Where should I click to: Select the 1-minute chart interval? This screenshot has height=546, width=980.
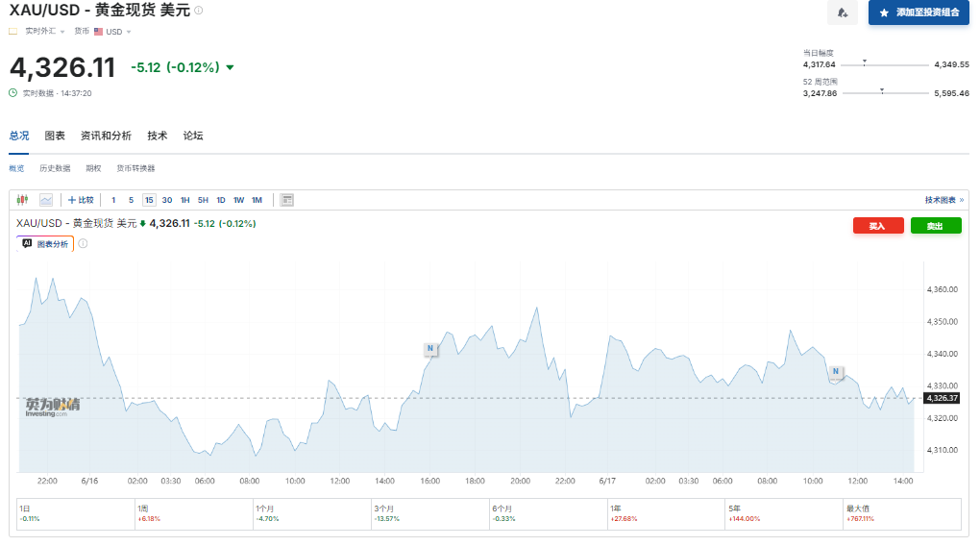pos(113,200)
